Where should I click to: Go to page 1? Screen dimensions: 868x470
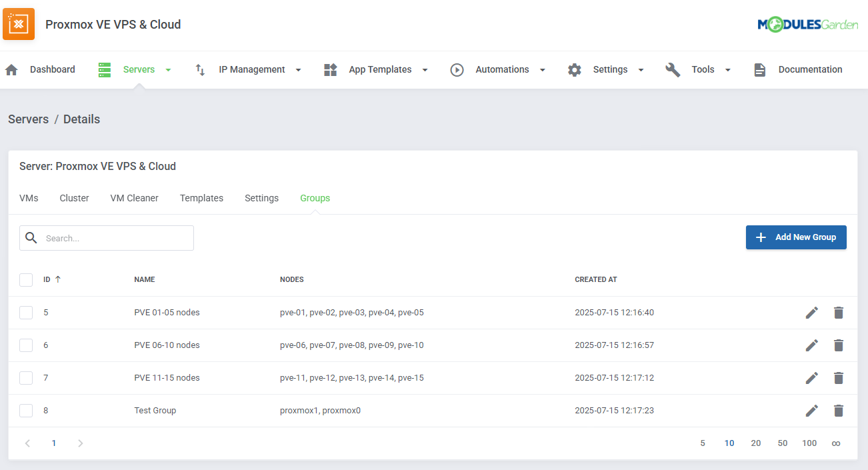tap(54, 443)
